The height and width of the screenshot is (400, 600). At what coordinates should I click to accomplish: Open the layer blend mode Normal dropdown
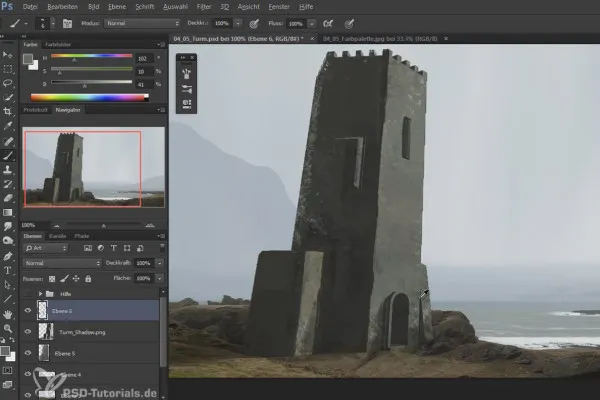[x=60, y=263]
